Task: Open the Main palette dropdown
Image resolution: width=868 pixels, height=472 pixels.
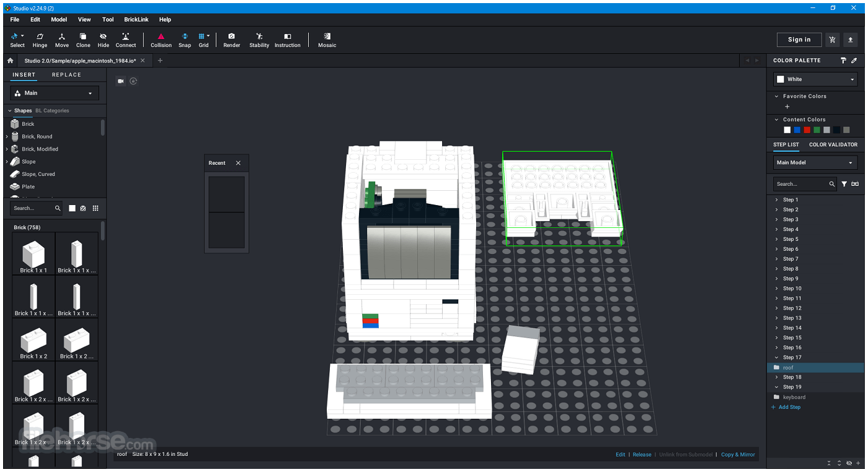Action: click(x=55, y=93)
